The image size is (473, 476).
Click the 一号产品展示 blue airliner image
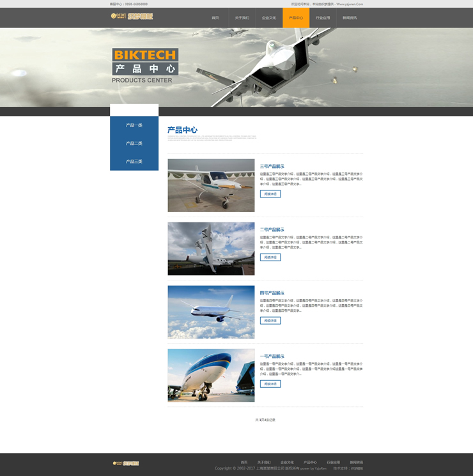(x=211, y=375)
